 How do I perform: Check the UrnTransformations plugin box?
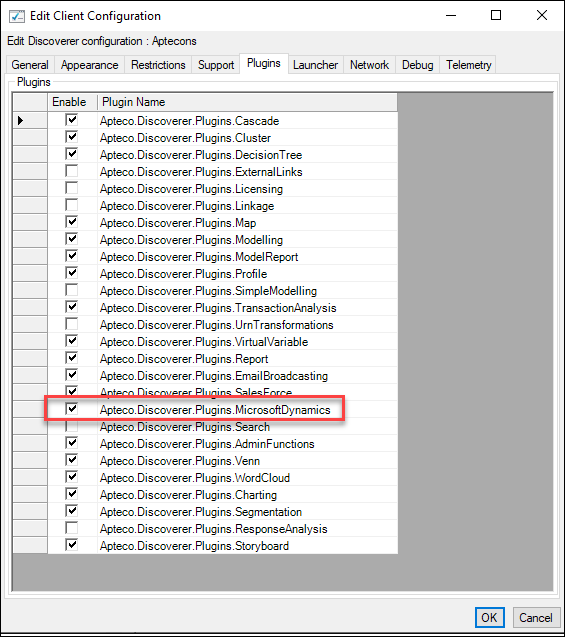click(x=72, y=325)
